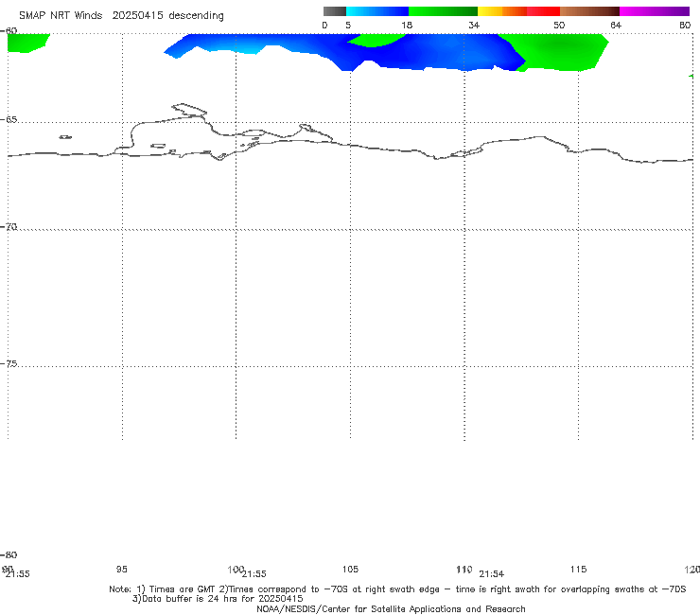This screenshot has height=615, width=700.
Task: Click the '110' longitude label
Action: 464,569
